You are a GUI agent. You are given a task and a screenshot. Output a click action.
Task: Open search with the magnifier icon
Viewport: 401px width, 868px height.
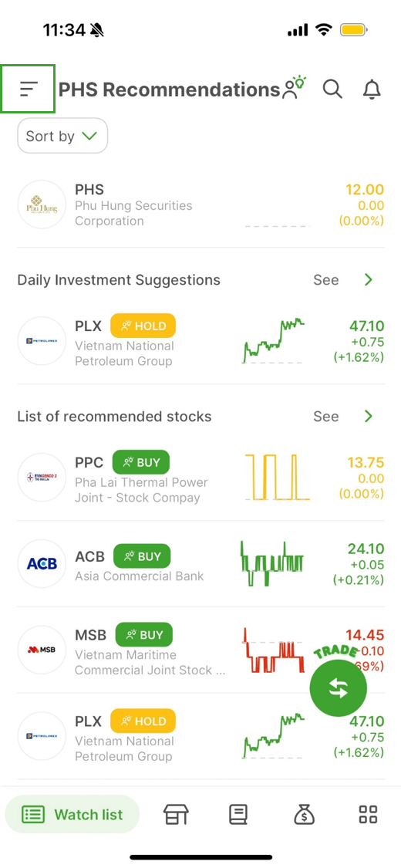[332, 89]
